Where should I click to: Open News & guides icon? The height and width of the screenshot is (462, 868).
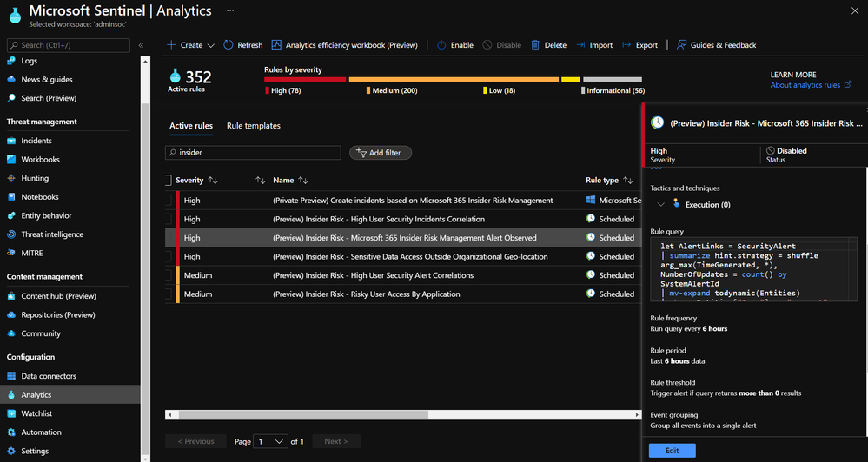[11, 79]
